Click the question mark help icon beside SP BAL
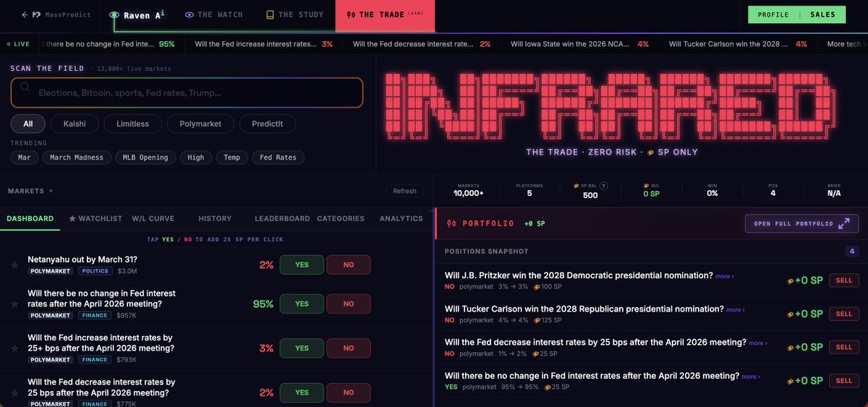 [x=603, y=186]
